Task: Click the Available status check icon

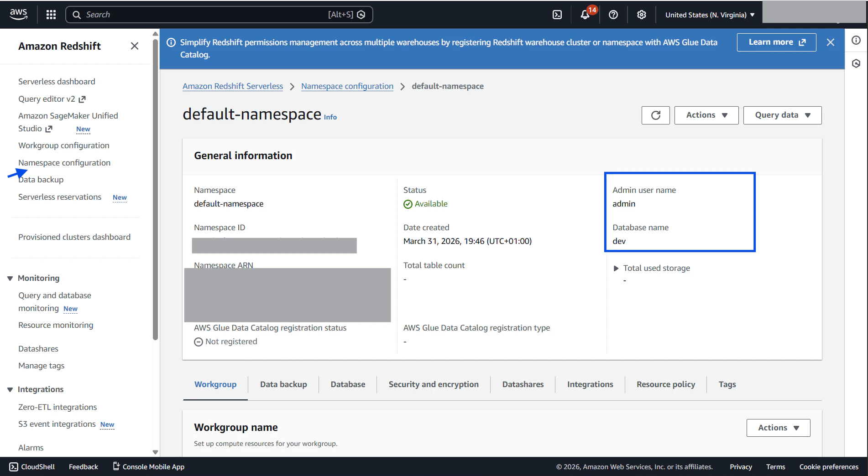Action: 408,204
